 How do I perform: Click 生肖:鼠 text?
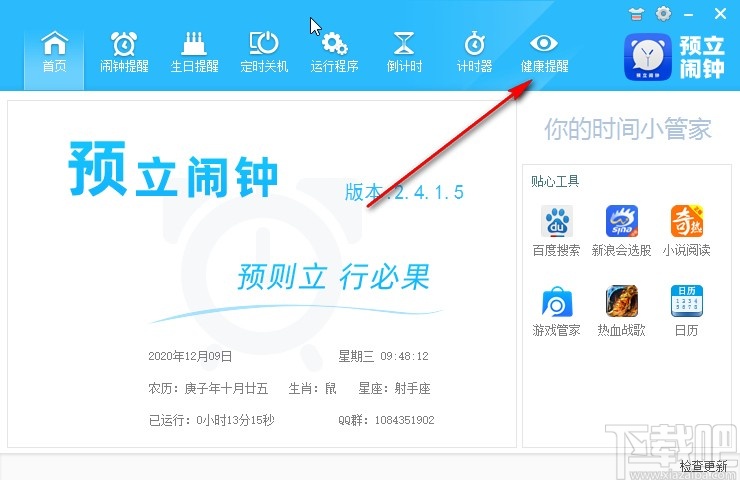(312, 388)
